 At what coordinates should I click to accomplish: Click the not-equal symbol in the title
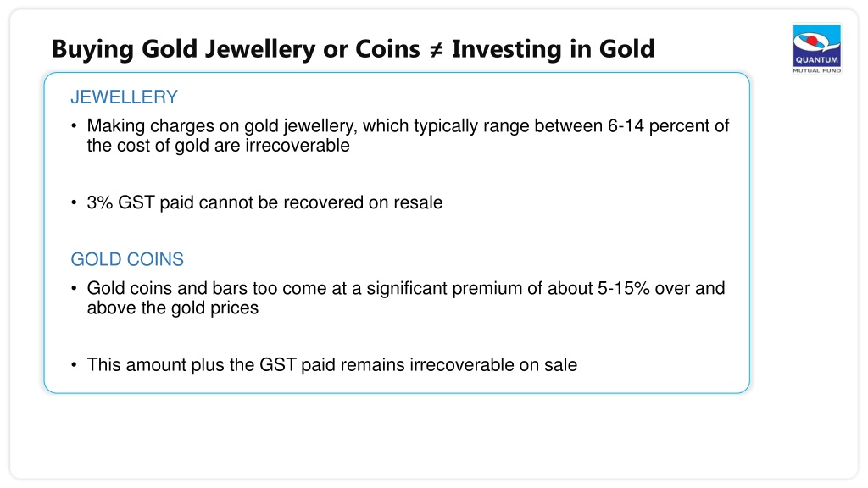pos(436,50)
